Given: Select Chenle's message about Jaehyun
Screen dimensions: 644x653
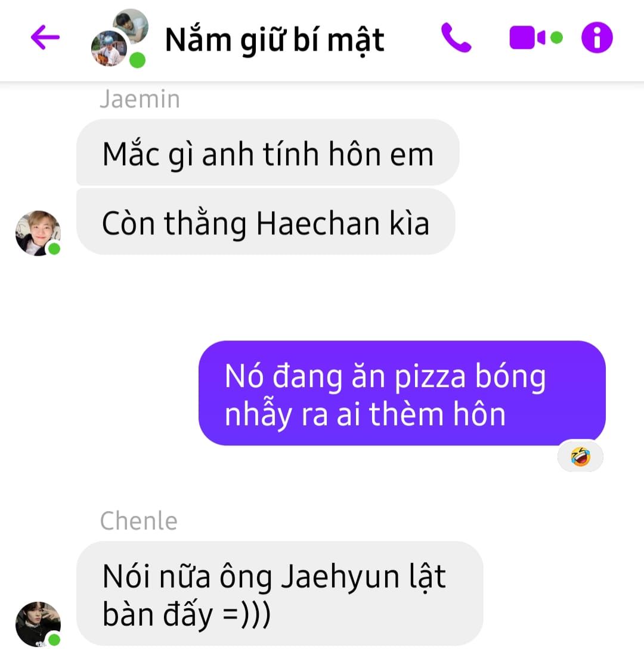Looking at the screenshot, I should 280,593.
